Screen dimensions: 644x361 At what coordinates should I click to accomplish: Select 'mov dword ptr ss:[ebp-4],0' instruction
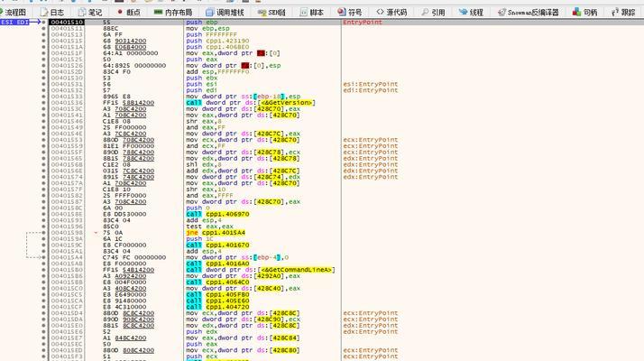click(x=237, y=257)
